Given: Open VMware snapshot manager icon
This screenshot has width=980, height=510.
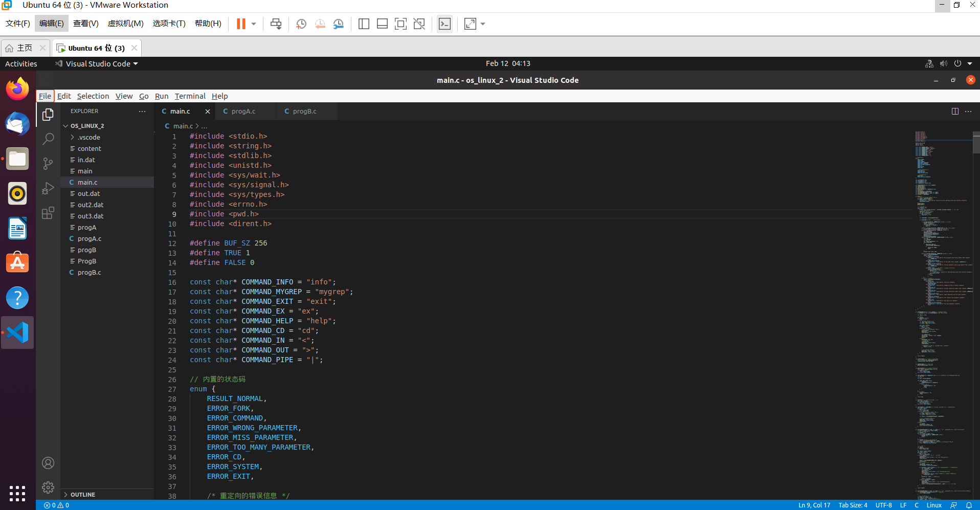Looking at the screenshot, I should (x=338, y=24).
